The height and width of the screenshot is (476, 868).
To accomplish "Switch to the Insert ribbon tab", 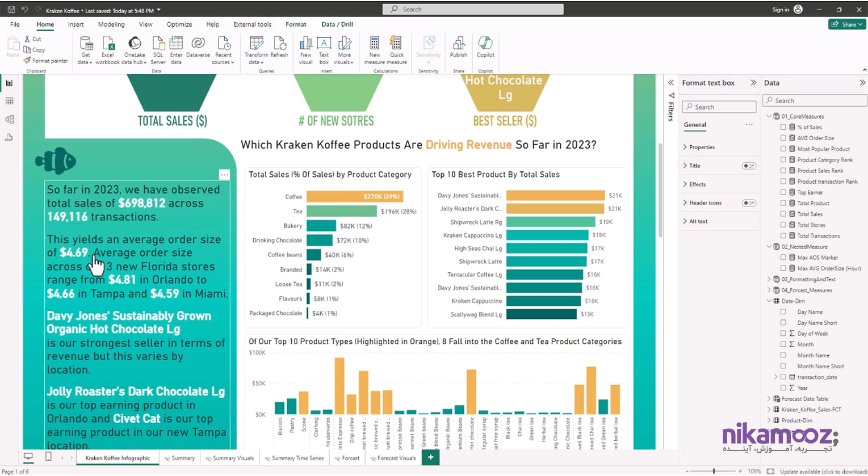I will pyautogui.click(x=76, y=24).
